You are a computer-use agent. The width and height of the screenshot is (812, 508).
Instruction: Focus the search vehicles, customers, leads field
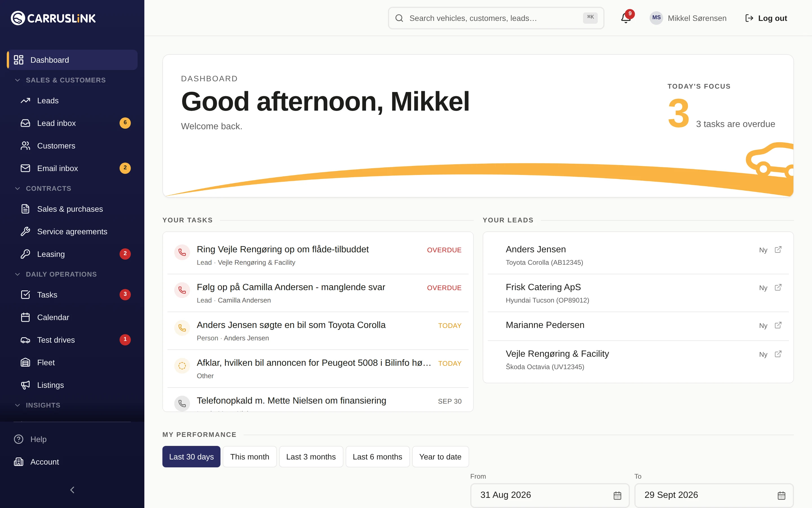[x=496, y=18]
